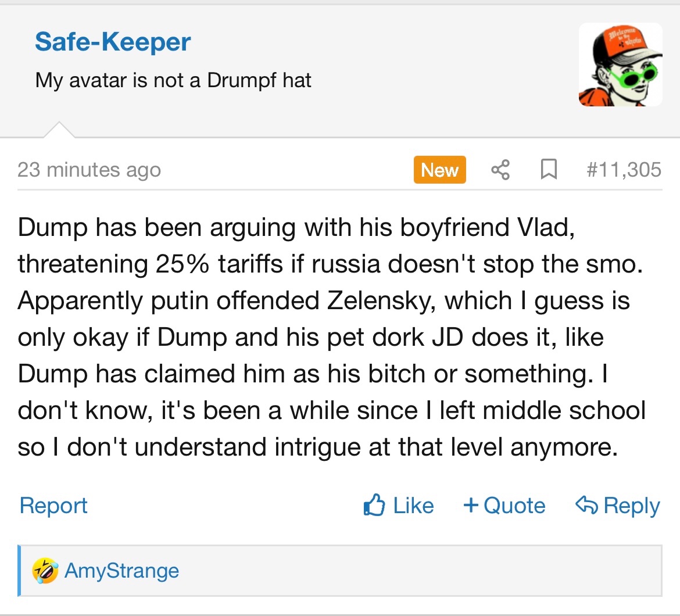Click the "23 minutes ago" timestamp

89,170
